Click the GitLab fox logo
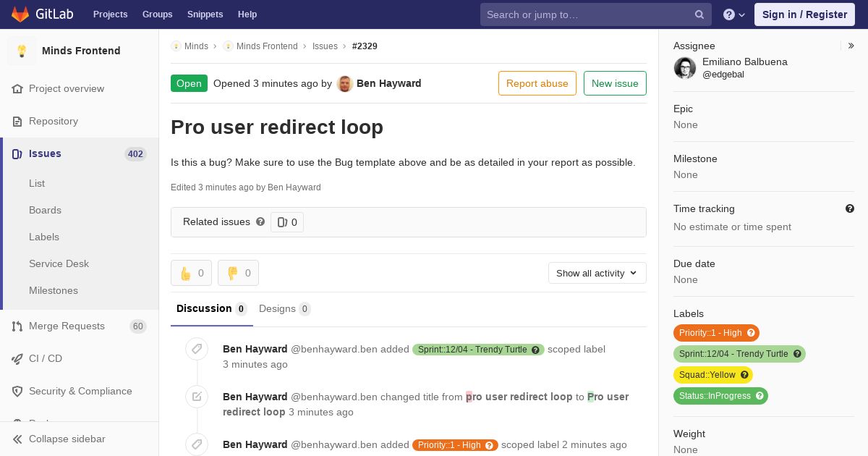 pos(21,14)
